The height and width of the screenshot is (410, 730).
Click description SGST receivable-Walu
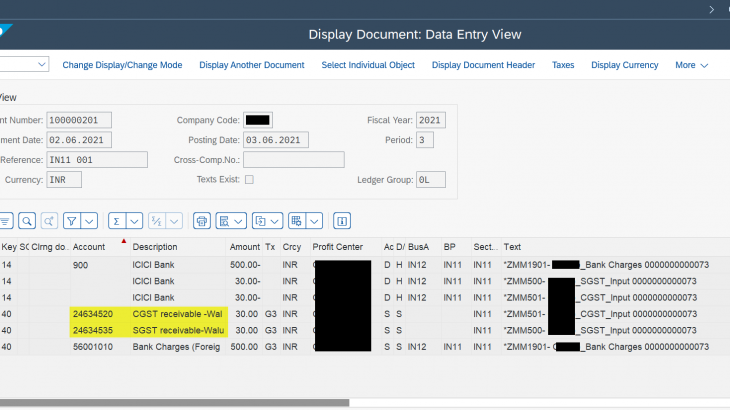[x=178, y=330]
